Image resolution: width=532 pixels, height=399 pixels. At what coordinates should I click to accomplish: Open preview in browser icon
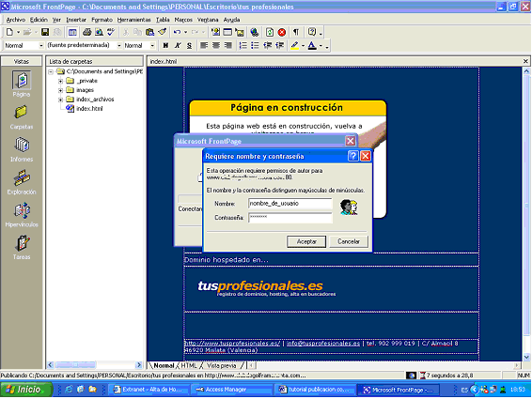[99, 32]
